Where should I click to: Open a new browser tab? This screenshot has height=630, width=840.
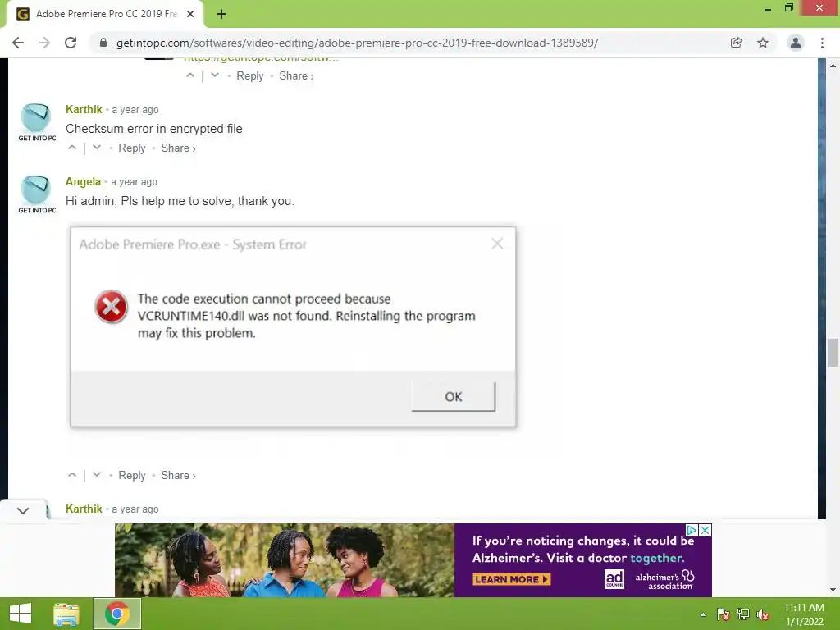(221, 14)
